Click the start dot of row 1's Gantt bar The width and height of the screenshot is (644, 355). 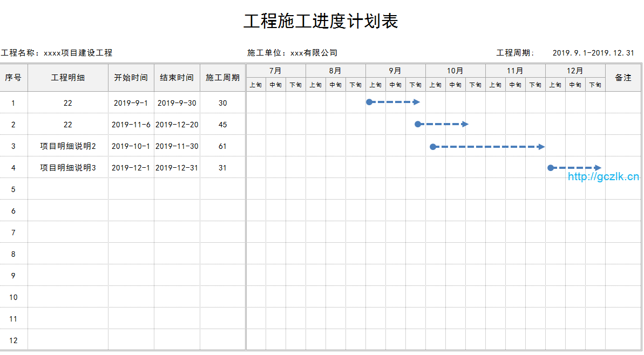369,102
